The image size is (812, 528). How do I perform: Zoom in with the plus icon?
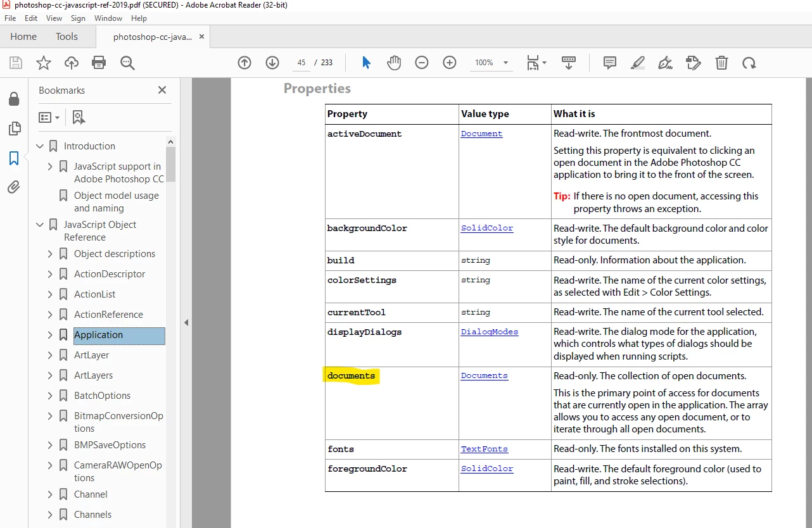(450, 63)
